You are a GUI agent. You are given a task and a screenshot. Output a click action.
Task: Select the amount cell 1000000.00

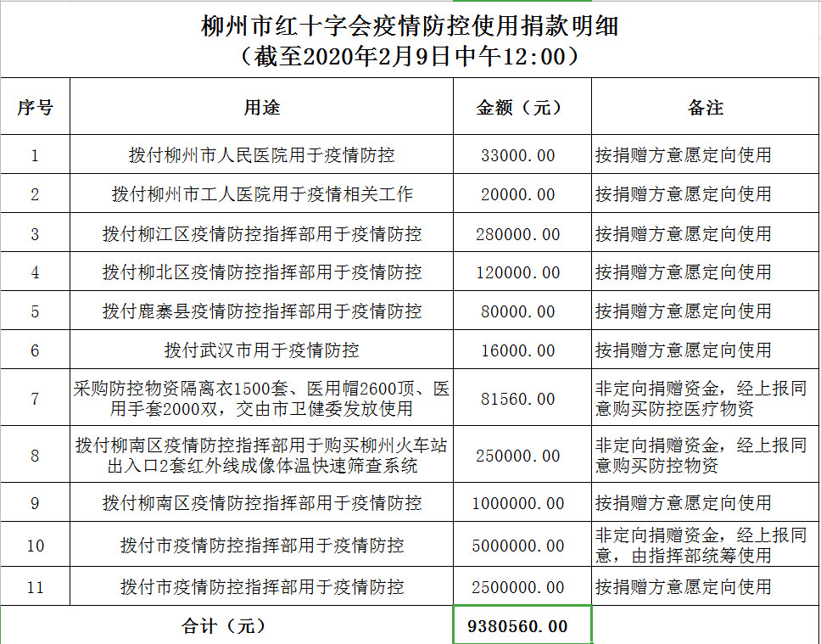tap(522, 502)
